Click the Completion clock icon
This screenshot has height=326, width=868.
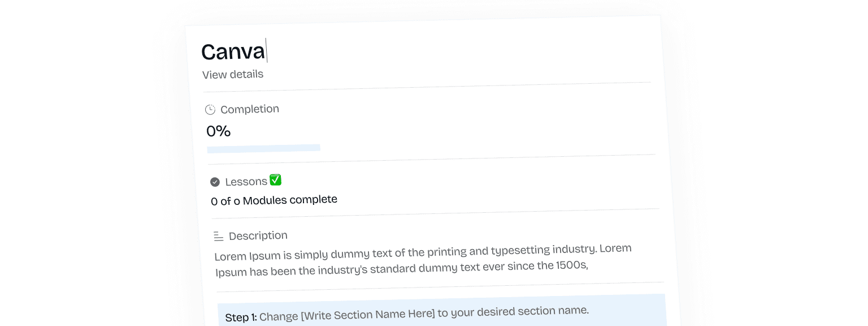pos(210,110)
